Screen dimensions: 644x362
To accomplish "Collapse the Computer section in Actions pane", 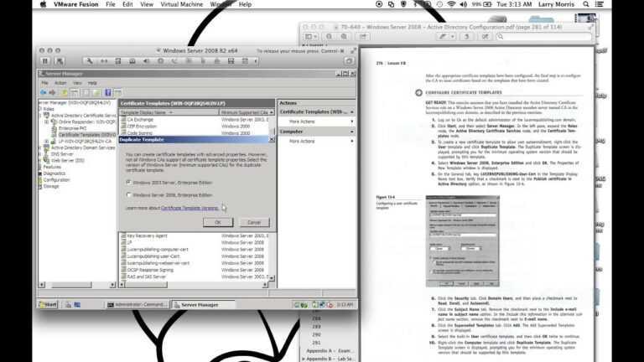I will [352, 132].
